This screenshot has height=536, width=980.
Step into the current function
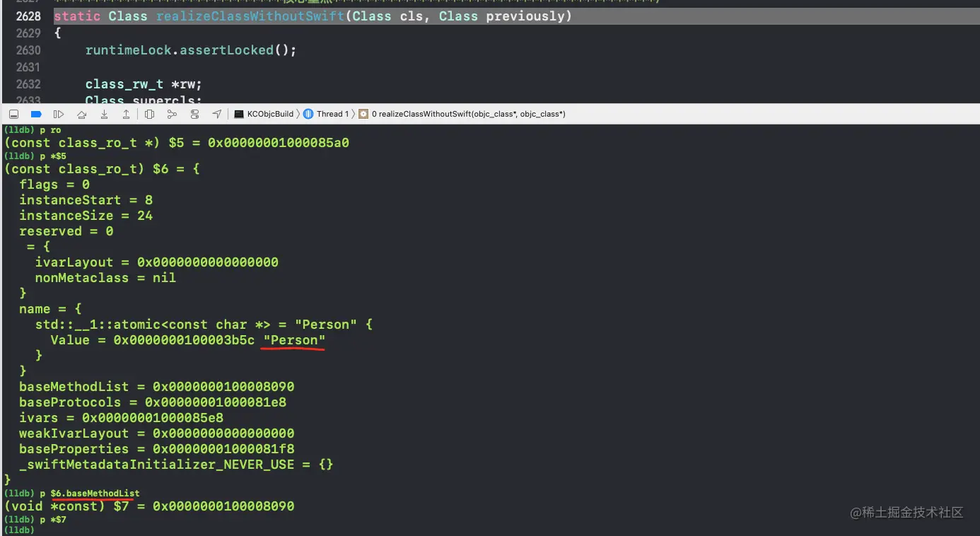(x=104, y=114)
